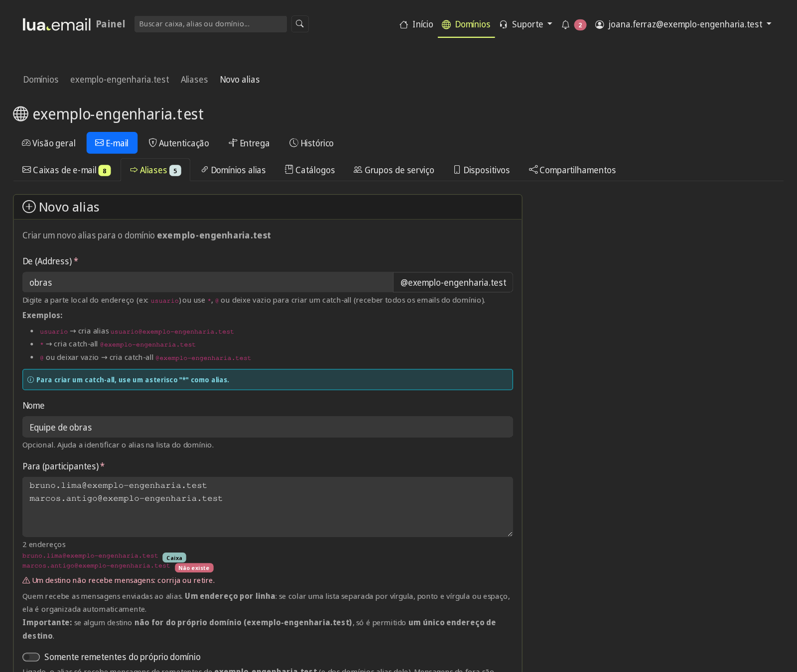Click the notification count badge showing 2
Screen dimensions: 797x672
[x=580, y=25]
